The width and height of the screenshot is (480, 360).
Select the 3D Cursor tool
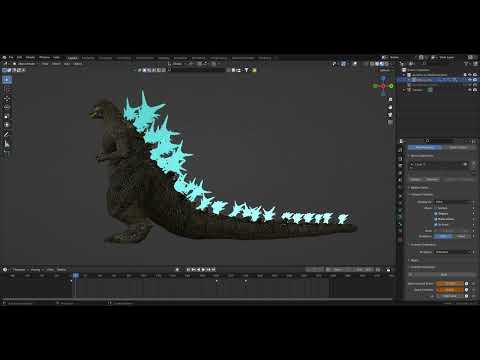[x=7, y=90]
